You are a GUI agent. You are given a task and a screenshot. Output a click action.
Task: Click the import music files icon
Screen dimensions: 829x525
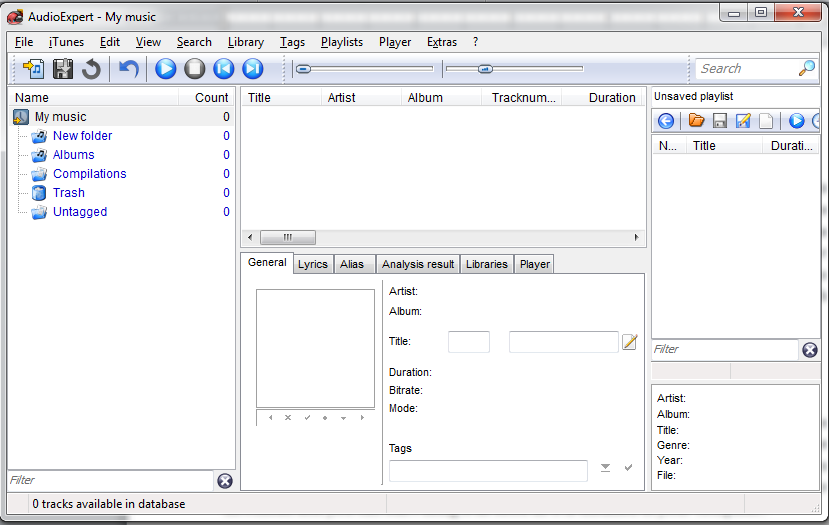coord(34,69)
